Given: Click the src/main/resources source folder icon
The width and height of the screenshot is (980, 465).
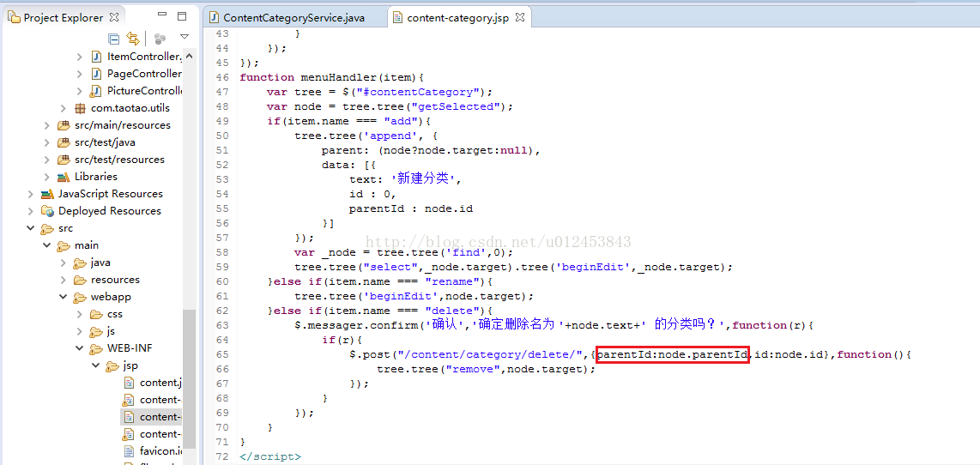Looking at the screenshot, I should point(64,125).
